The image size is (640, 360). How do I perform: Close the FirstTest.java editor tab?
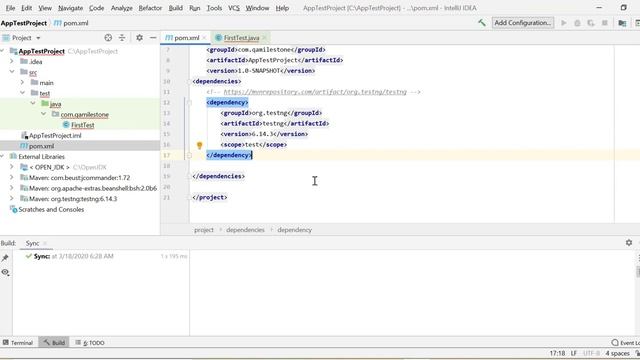pyautogui.click(x=264, y=38)
